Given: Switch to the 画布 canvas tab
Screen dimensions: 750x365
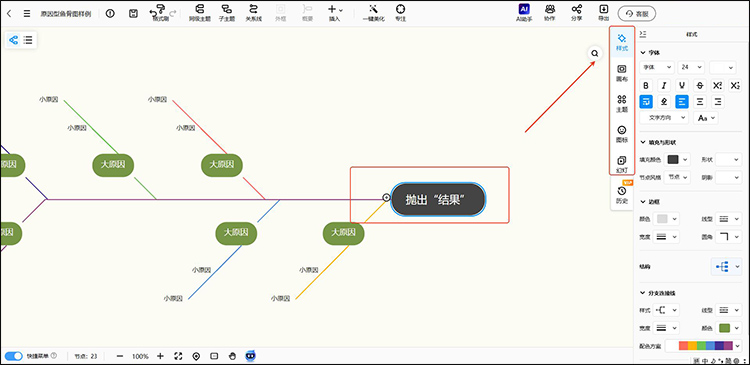Looking at the screenshot, I should [x=622, y=73].
